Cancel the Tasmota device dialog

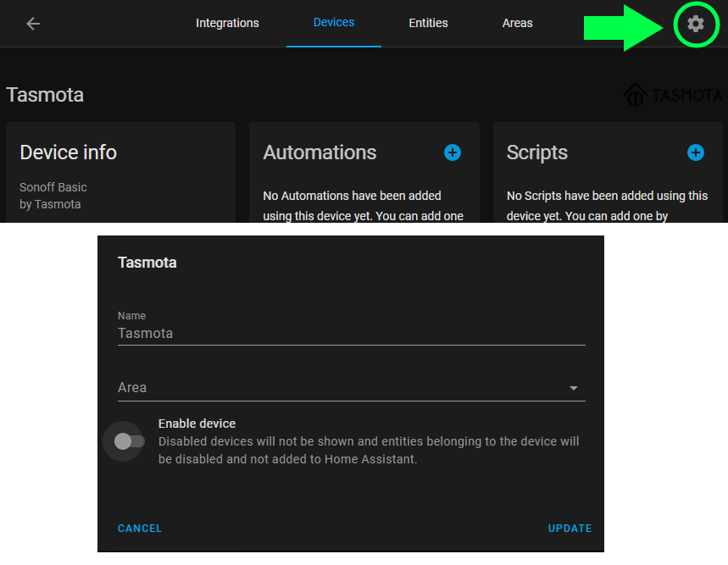point(139,528)
